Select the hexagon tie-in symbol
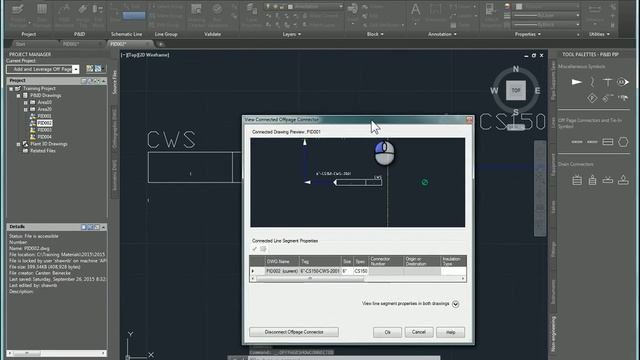 [x=623, y=142]
